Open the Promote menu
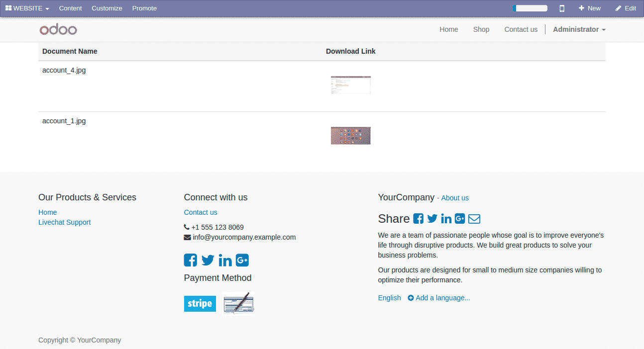 coord(144,8)
